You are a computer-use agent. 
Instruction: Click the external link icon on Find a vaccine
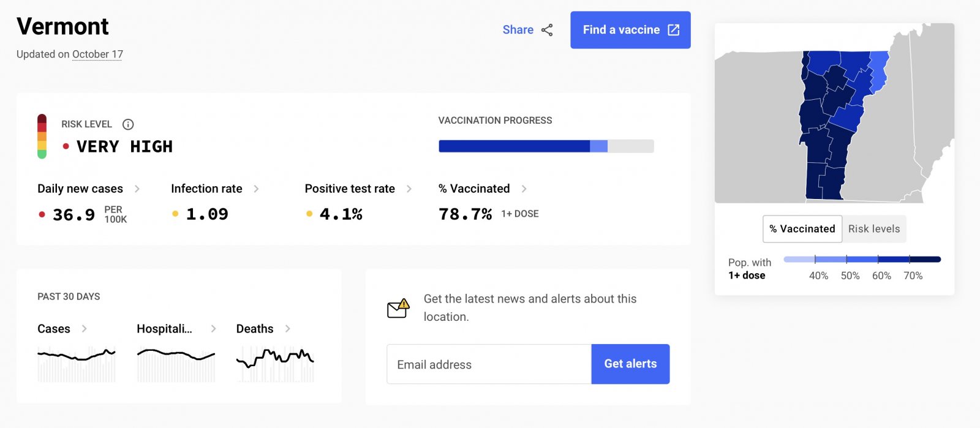(x=673, y=30)
